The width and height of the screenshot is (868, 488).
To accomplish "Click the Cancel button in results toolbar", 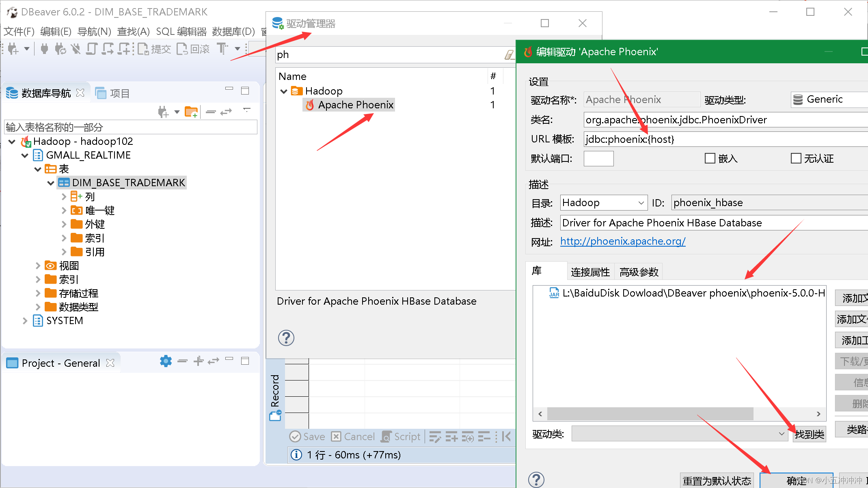I will point(353,436).
